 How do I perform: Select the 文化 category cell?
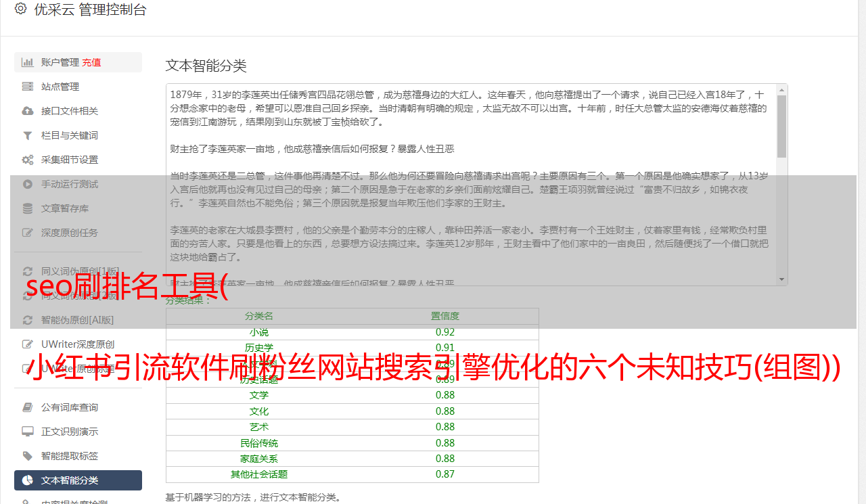pyautogui.click(x=259, y=411)
